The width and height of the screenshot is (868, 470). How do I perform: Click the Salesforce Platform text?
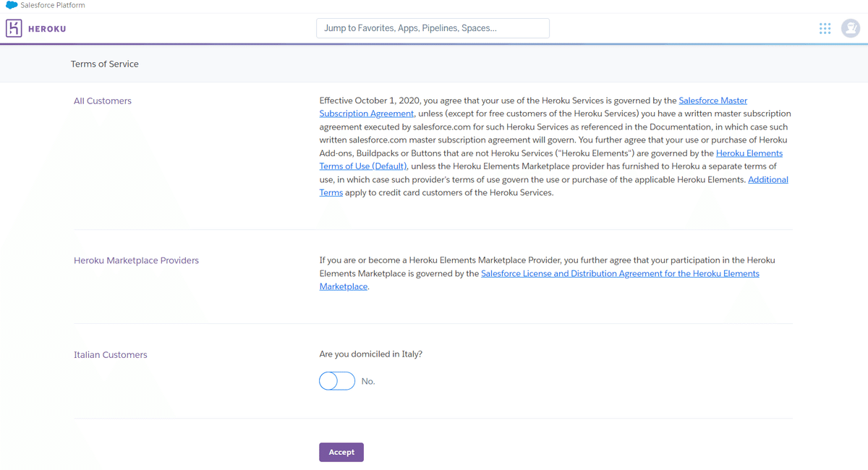click(x=53, y=5)
